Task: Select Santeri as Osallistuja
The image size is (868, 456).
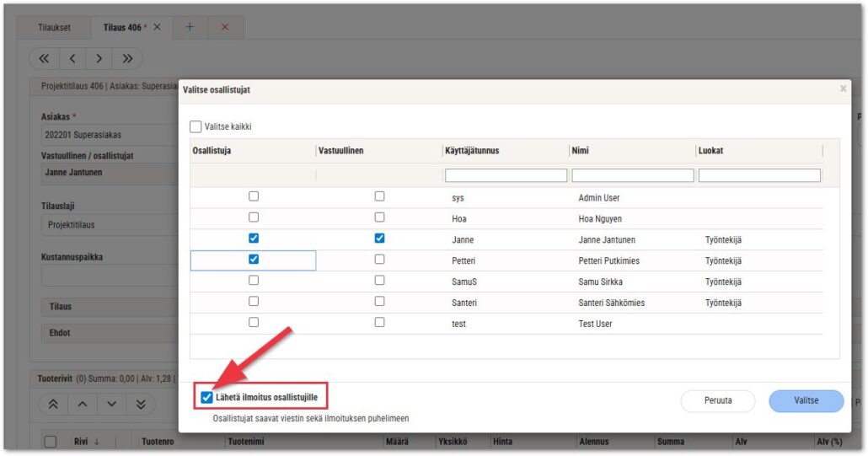Action: coord(254,302)
